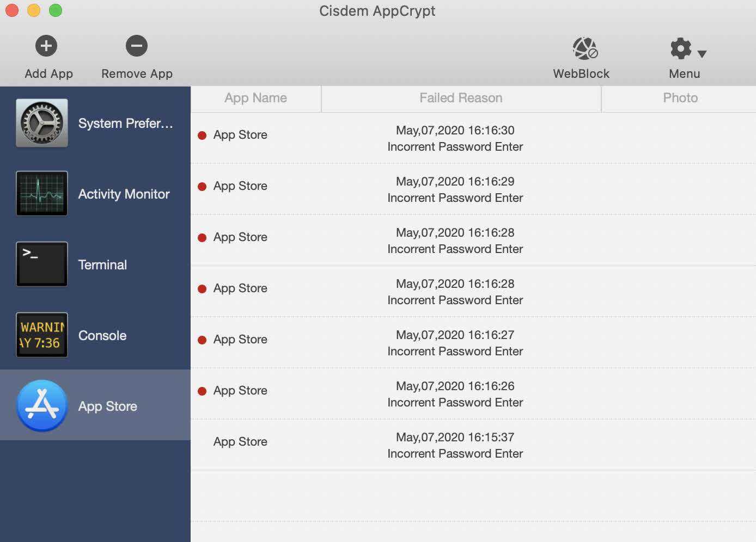The image size is (756, 542).
Task: Select the App Store icon in sidebar
Action: [x=42, y=405]
